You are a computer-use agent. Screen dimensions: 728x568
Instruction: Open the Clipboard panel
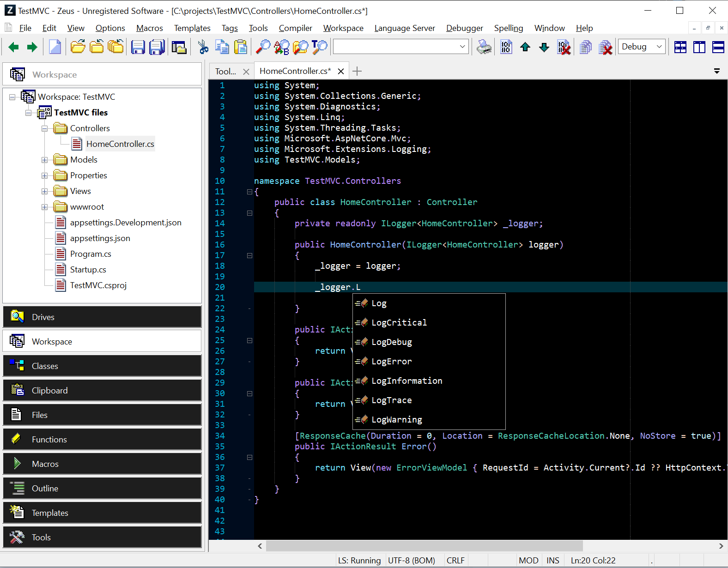click(x=102, y=390)
